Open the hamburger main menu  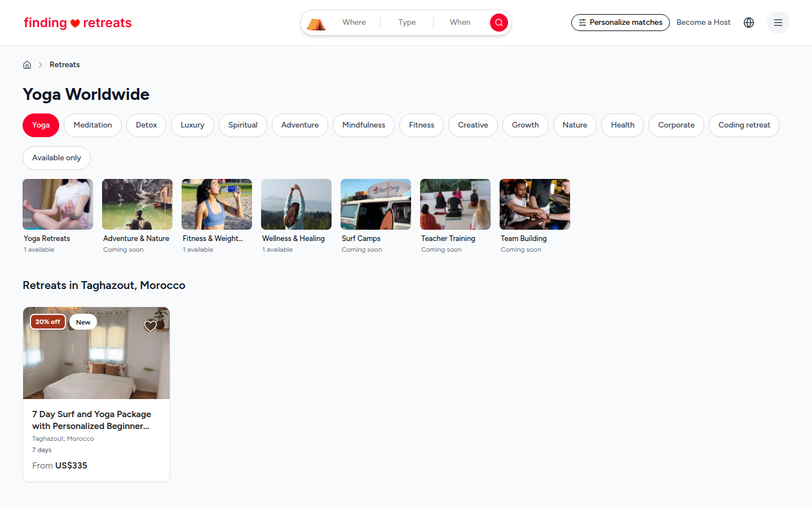778,23
